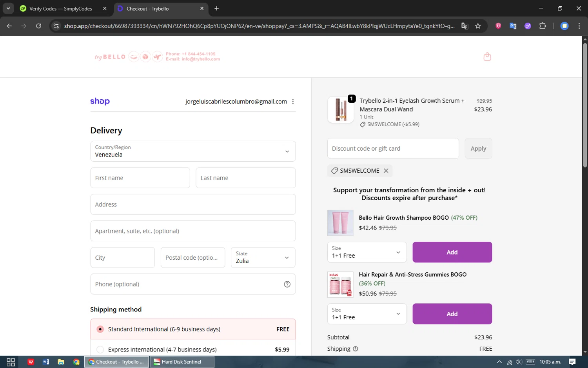Screen dimensions: 588x368
Task: Remove the SMSWELCOME discount code
Action: coord(386,171)
